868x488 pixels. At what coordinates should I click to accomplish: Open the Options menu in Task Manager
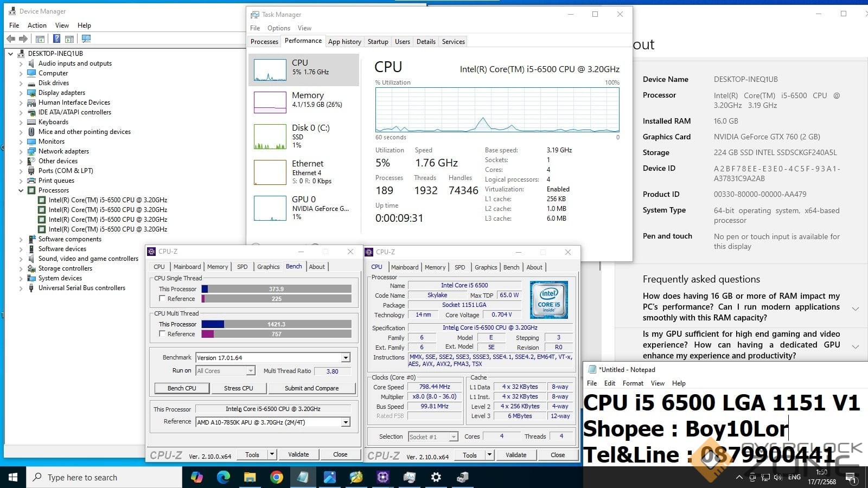click(279, 28)
